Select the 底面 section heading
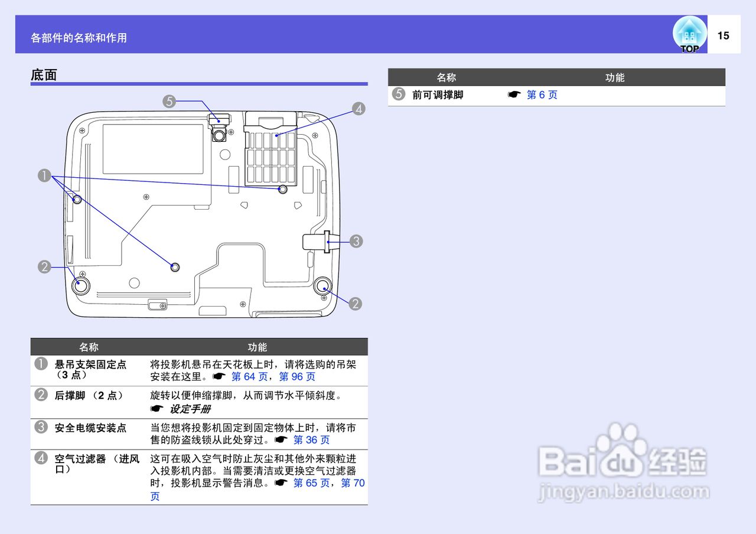The image size is (756, 534). [43, 76]
